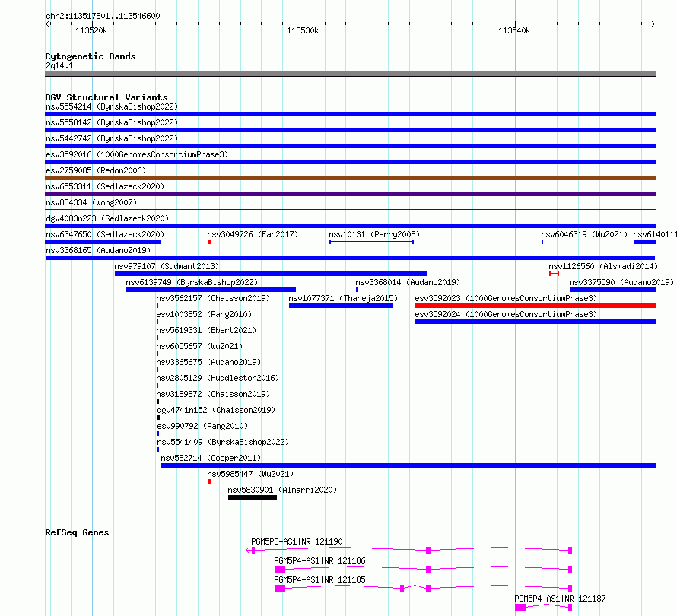Click the brown esv2759085 Redon2006 bar
677x616 pixels.
tap(350, 178)
